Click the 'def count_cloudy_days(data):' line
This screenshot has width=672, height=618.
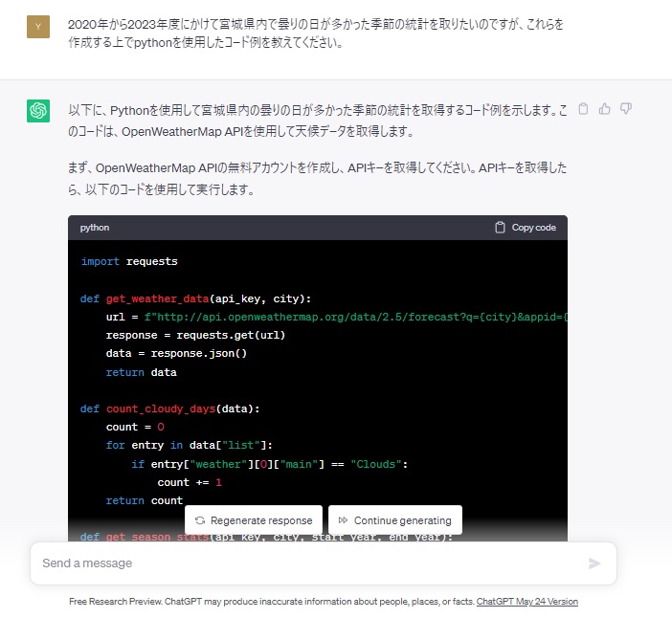[169, 408]
